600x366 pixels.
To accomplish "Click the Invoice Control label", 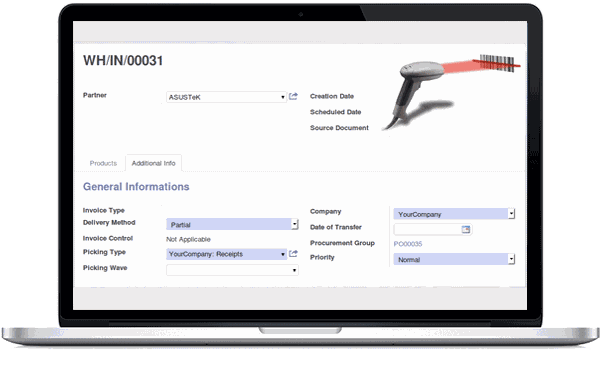I will (108, 238).
